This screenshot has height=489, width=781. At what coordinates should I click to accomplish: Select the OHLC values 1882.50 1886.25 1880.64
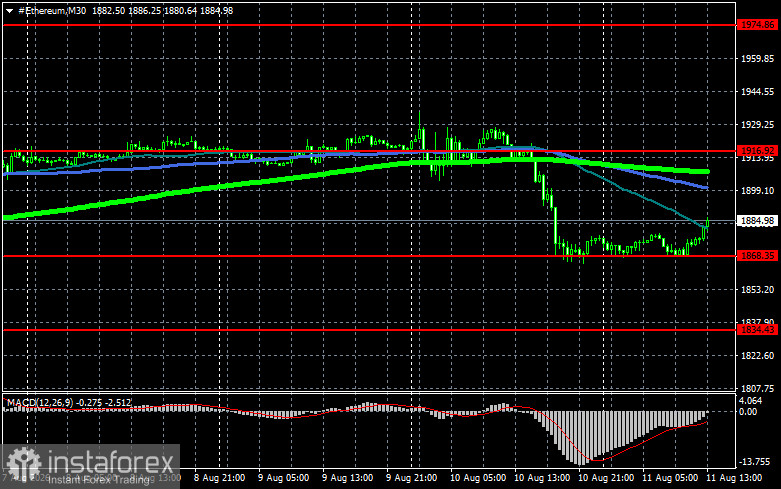[x=144, y=10]
